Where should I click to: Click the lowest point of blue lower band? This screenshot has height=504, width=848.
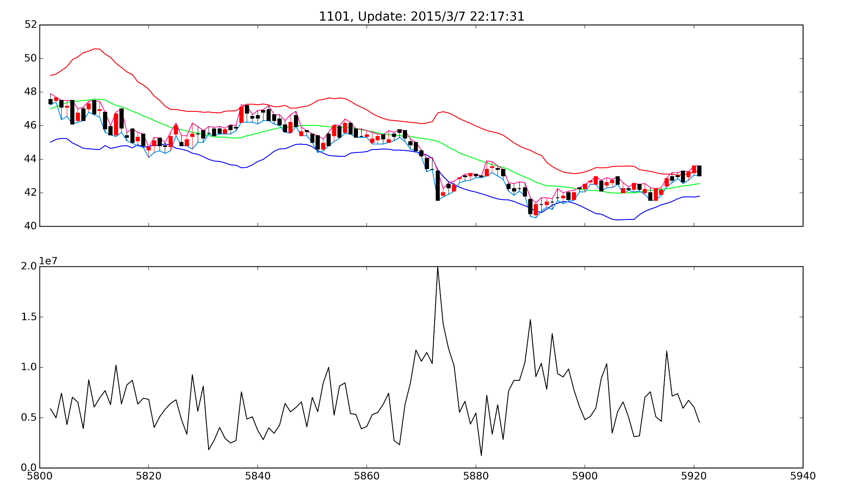618,220
